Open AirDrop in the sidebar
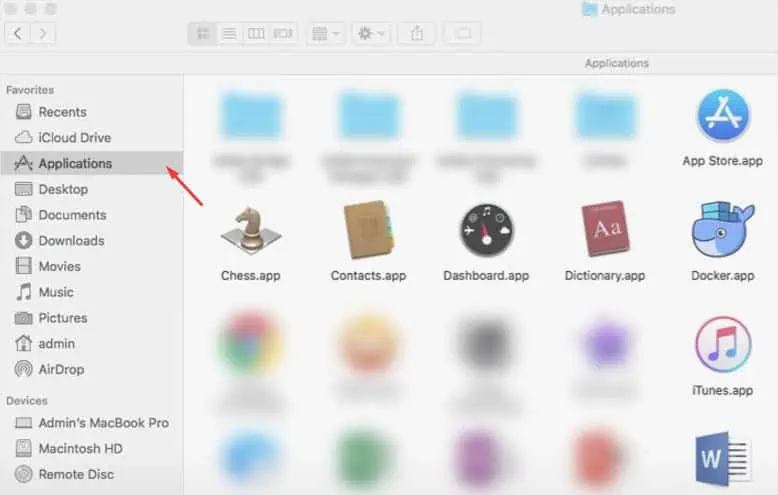 (92, 370)
